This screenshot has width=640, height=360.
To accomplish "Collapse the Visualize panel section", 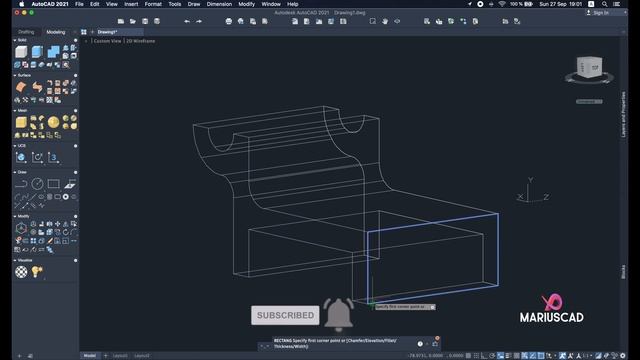I will (x=15, y=260).
